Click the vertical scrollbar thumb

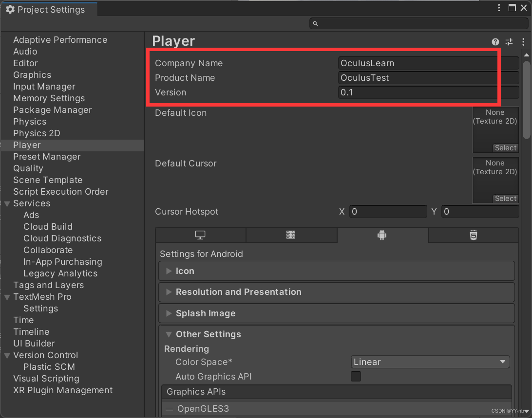(527, 100)
